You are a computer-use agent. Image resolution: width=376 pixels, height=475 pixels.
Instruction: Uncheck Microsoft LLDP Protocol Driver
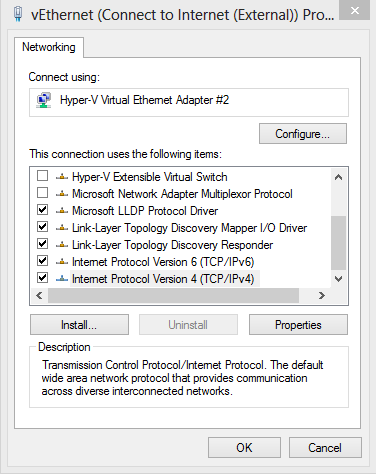[x=42, y=210]
